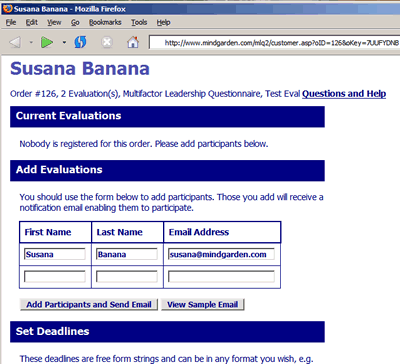Click the Last Name field containing Banana
The image size is (400, 364).
point(127,254)
